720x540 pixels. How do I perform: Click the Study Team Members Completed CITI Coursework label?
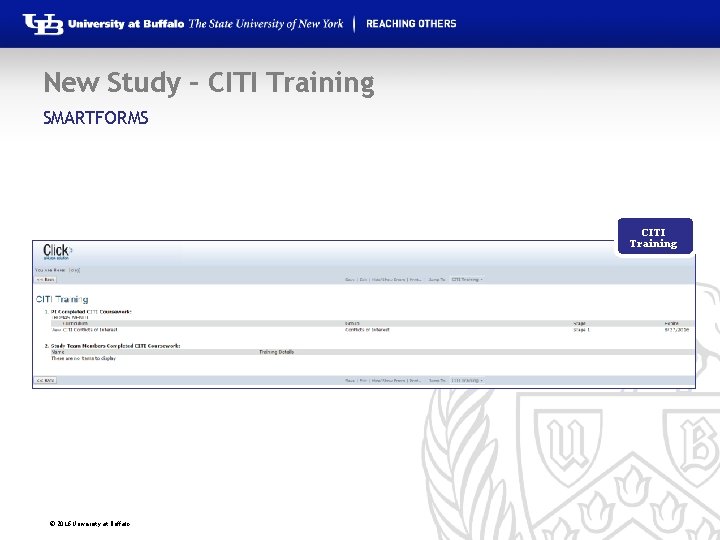[x=115, y=346]
